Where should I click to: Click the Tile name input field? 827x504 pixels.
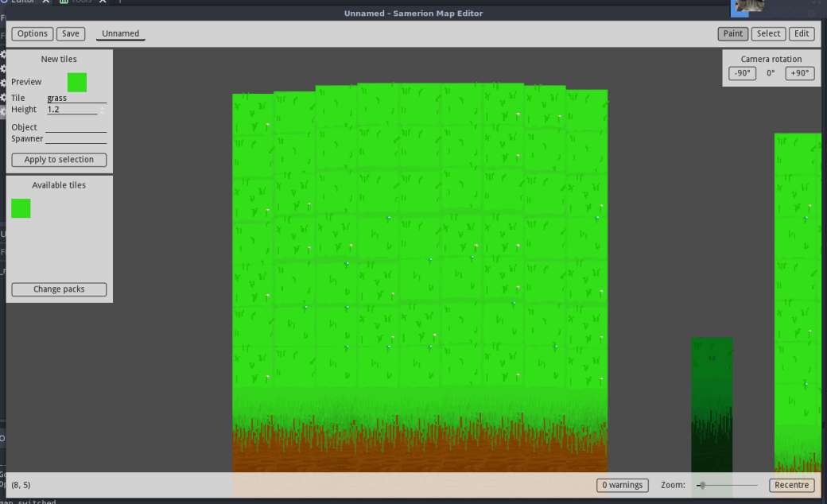pos(76,98)
